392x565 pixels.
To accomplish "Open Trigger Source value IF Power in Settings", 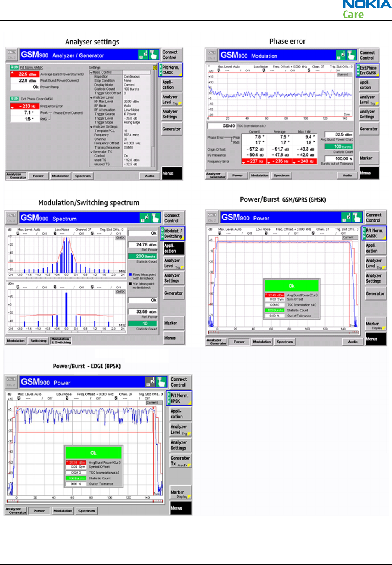I will 130,114.
